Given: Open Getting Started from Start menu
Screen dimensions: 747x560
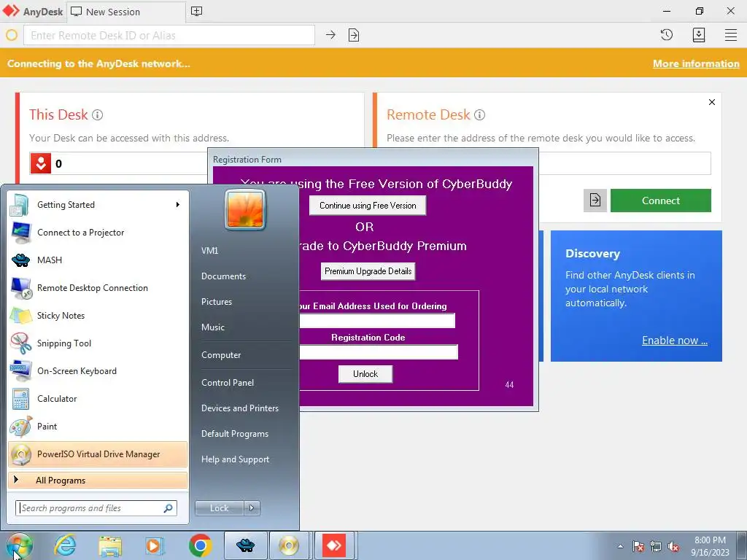Looking at the screenshot, I should coord(98,205).
